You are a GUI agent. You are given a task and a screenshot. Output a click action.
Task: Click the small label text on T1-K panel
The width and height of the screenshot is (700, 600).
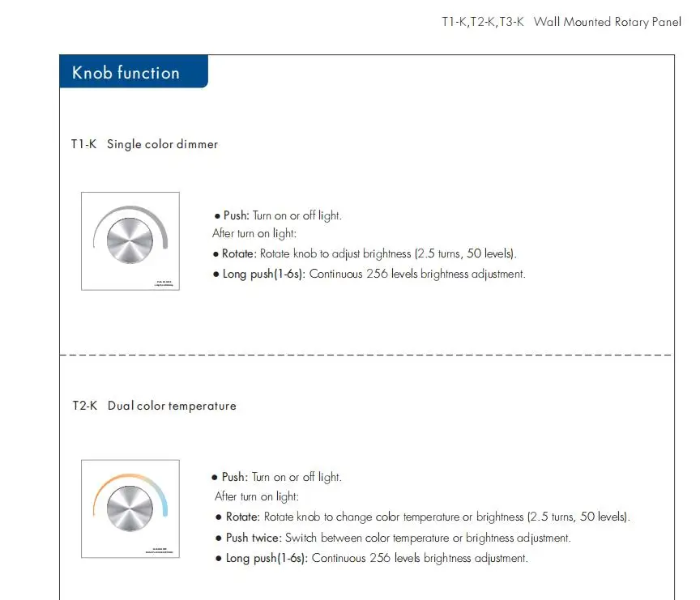click(x=164, y=283)
